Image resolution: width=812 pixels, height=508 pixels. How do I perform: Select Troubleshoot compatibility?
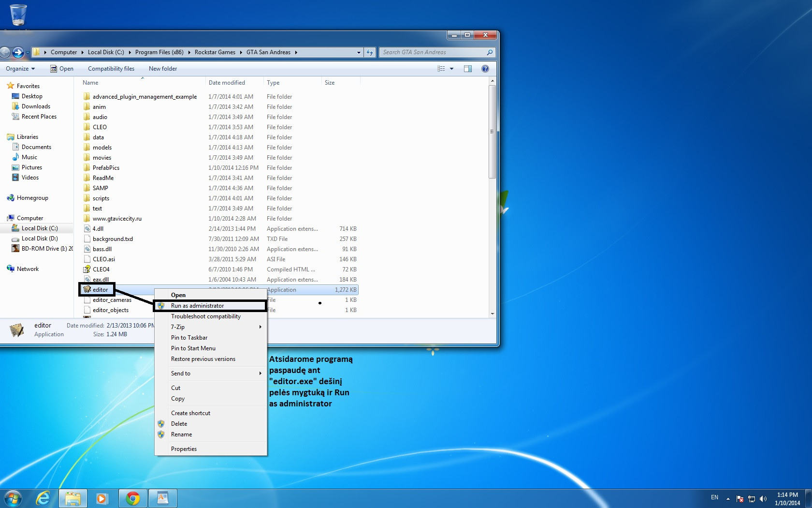point(211,316)
